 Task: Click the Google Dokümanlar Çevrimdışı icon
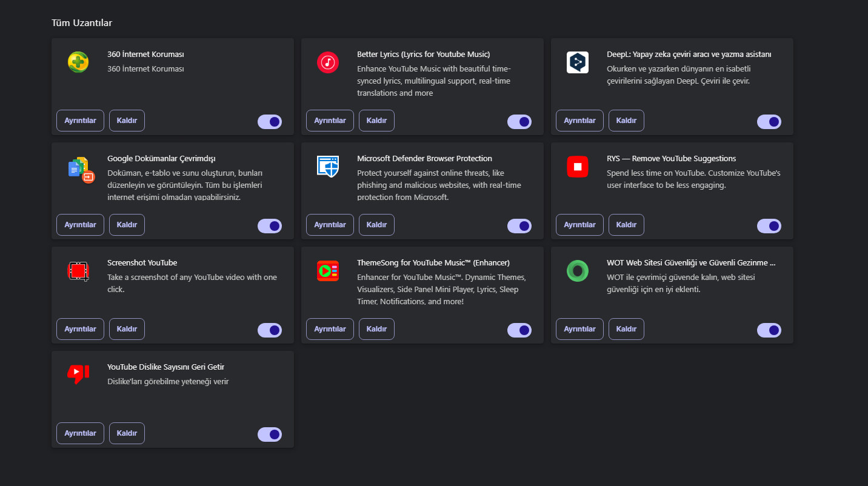pos(81,170)
